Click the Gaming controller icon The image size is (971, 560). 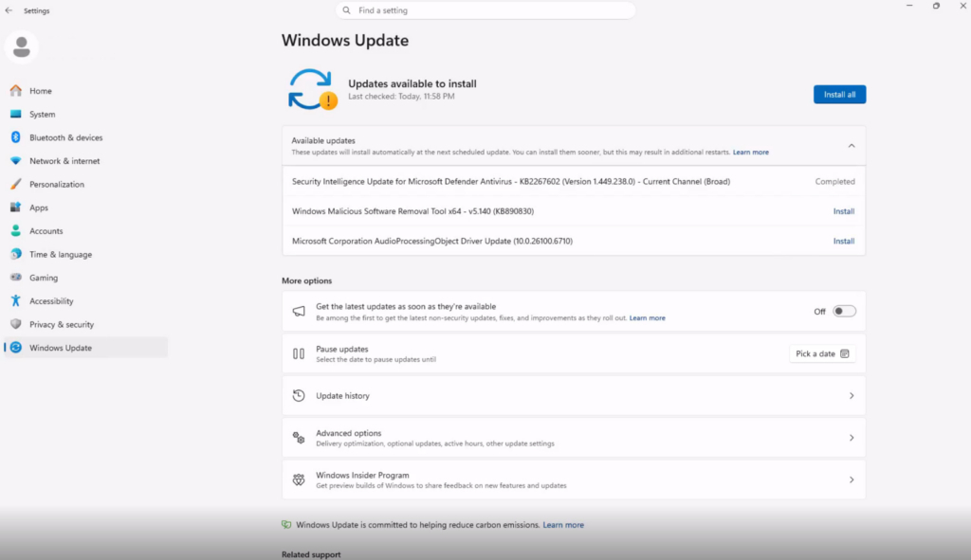(x=17, y=277)
